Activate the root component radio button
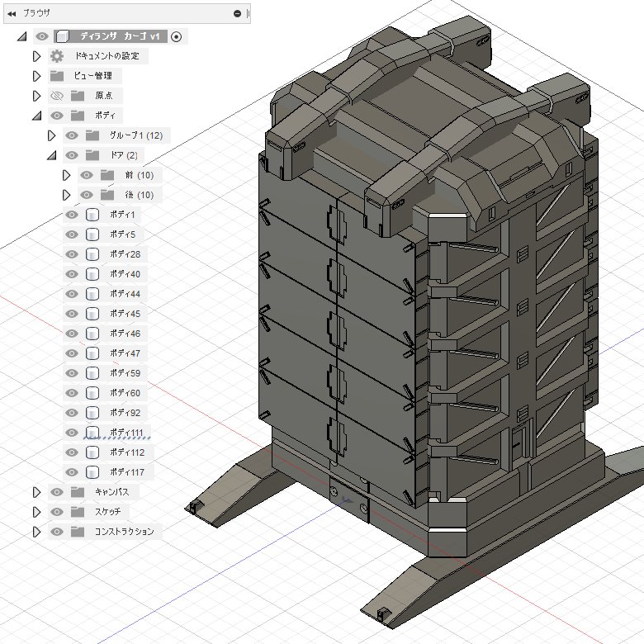This screenshot has width=644, height=644. (176, 36)
